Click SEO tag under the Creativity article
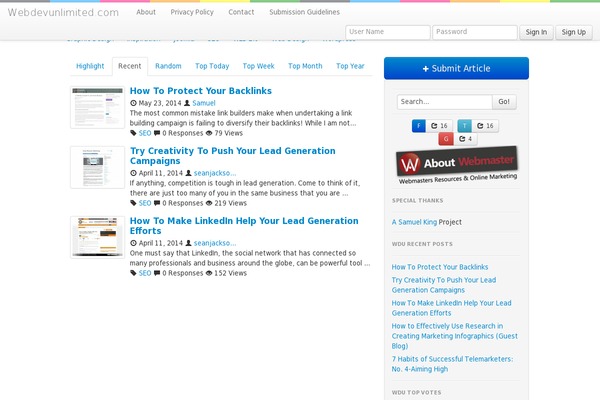The image size is (600, 400). click(x=145, y=203)
